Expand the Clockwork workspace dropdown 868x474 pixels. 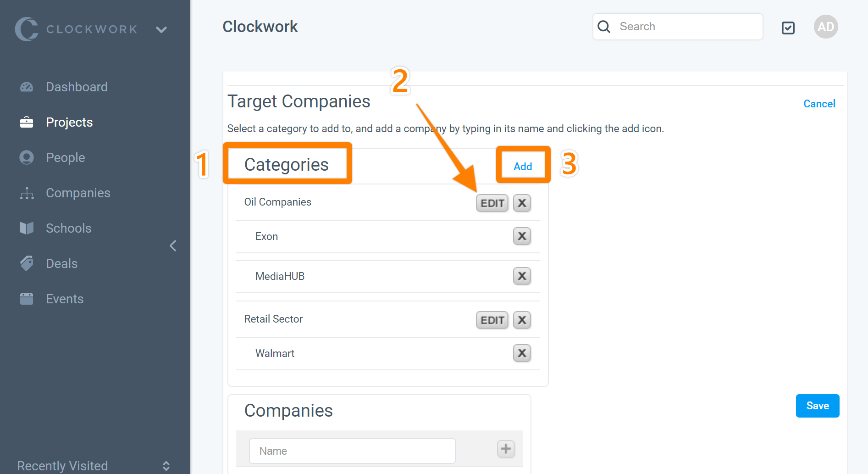[161, 29]
